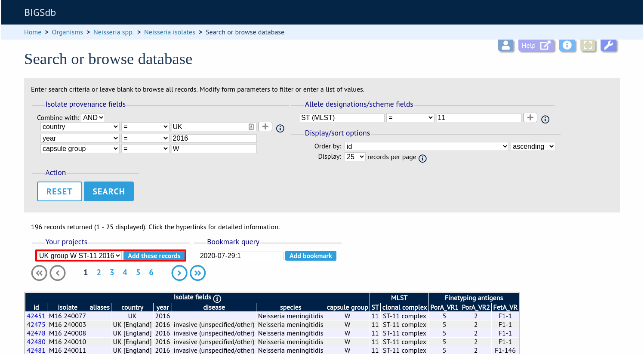Expand the capsule group field dropdown
644x354 pixels.
point(80,148)
